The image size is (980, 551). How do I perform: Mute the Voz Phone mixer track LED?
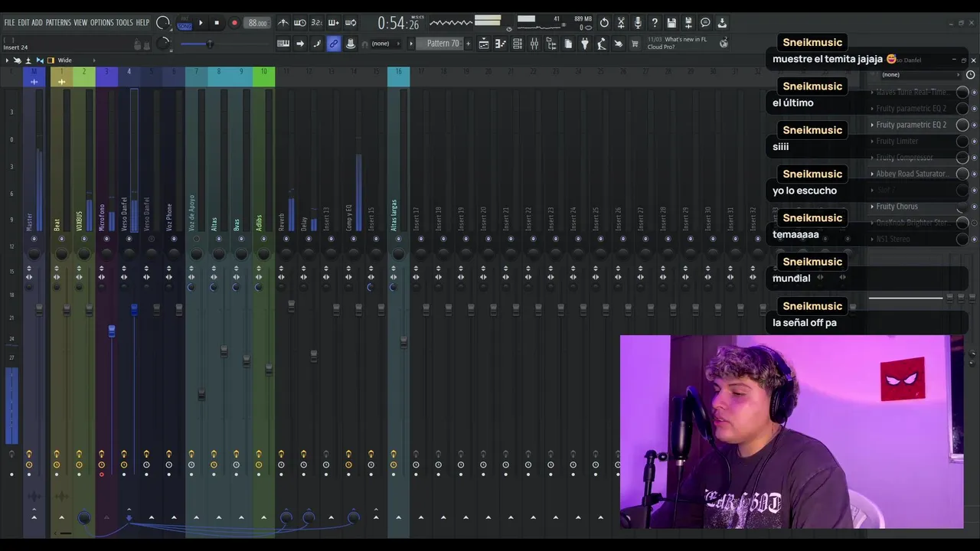pyautogui.click(x=174, y=239)
